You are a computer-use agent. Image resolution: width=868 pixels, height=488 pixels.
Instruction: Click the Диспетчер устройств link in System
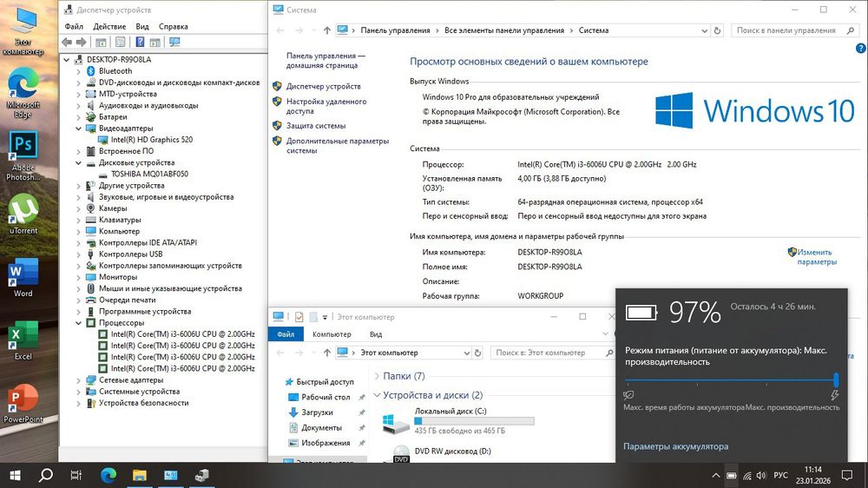[323, 87]
